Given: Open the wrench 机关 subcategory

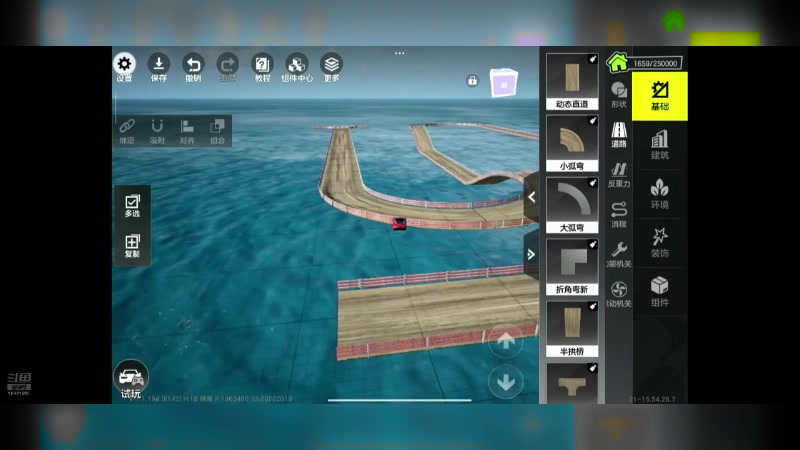Looking at the screenshot, I should pos(619,255).
